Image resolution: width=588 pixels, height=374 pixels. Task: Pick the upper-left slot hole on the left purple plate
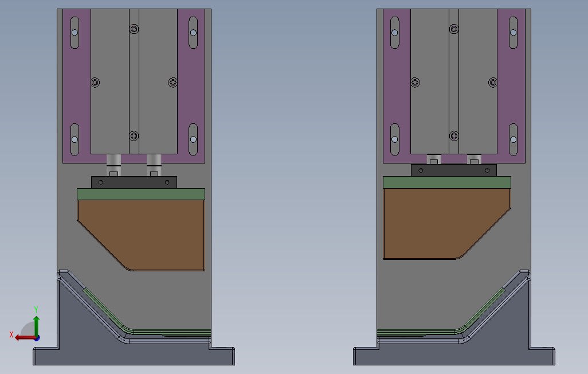coord(75,33)
